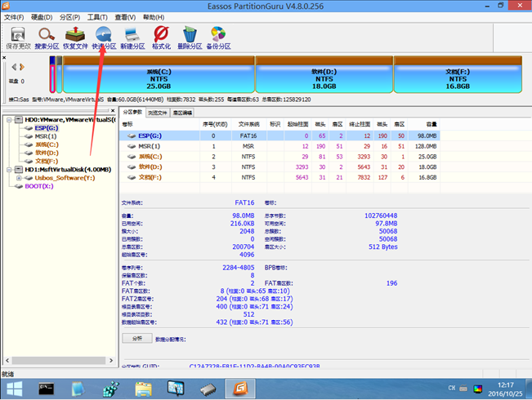Open the Tools (工具) menu
The width and height of the screenshot is (532, 400).
[97, 17]
